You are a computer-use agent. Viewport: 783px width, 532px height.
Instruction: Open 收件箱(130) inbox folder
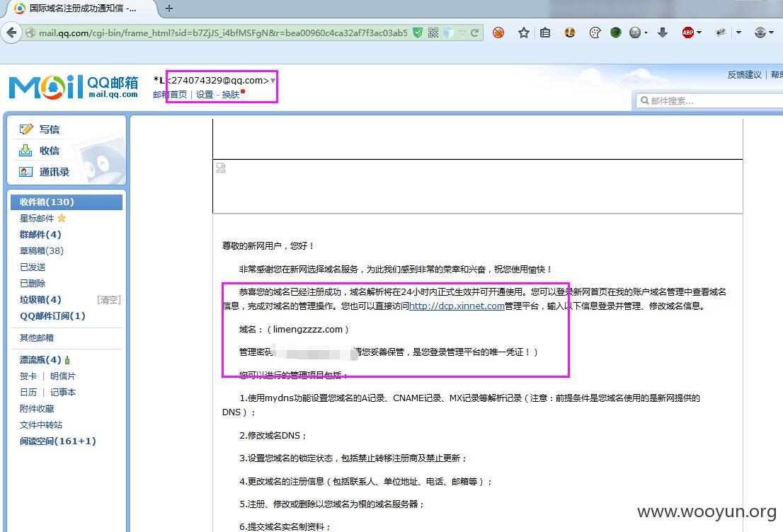tap(67, 202)
